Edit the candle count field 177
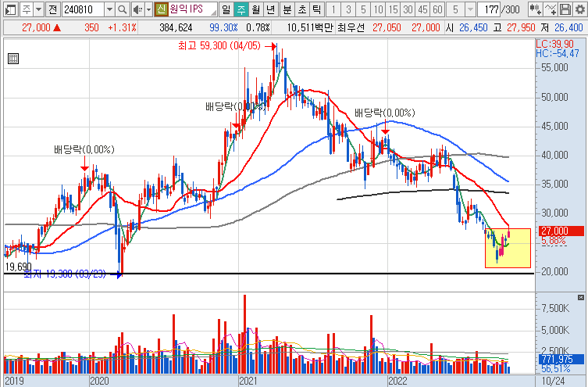This screenshot has height=387, width=588. click(x=490, y=9)
